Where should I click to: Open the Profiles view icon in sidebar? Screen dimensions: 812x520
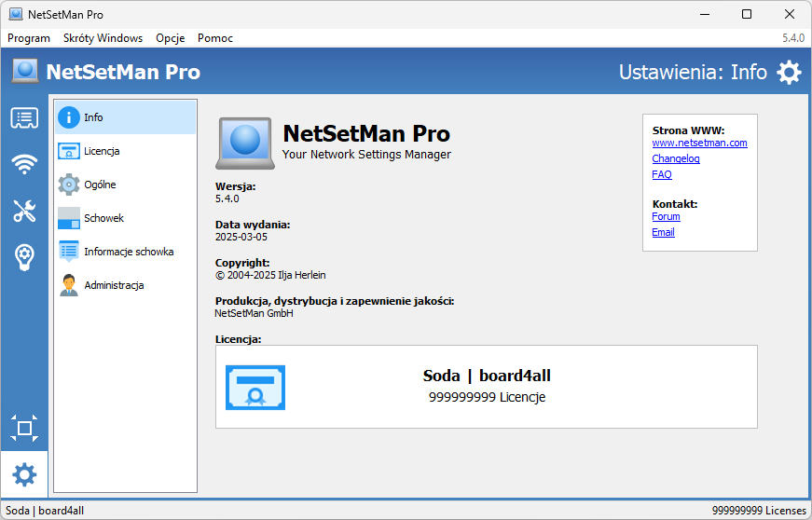click(24, 118)
